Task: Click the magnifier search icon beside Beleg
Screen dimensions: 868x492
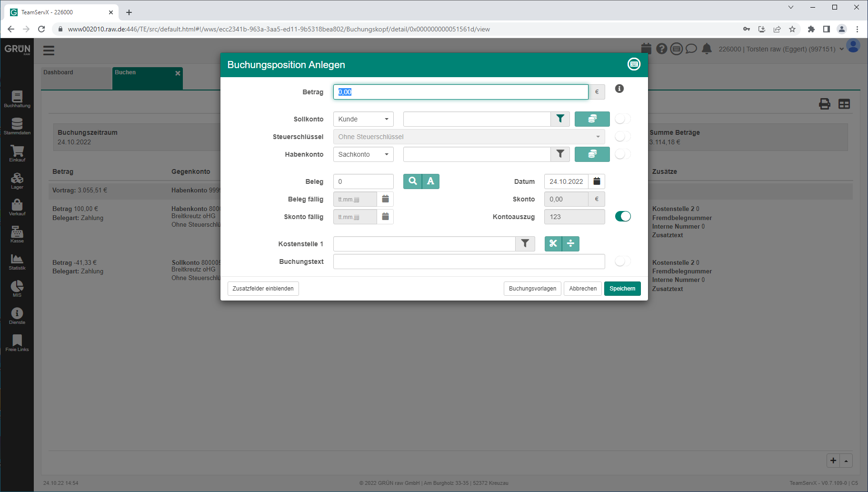Action: pos(412,181)
